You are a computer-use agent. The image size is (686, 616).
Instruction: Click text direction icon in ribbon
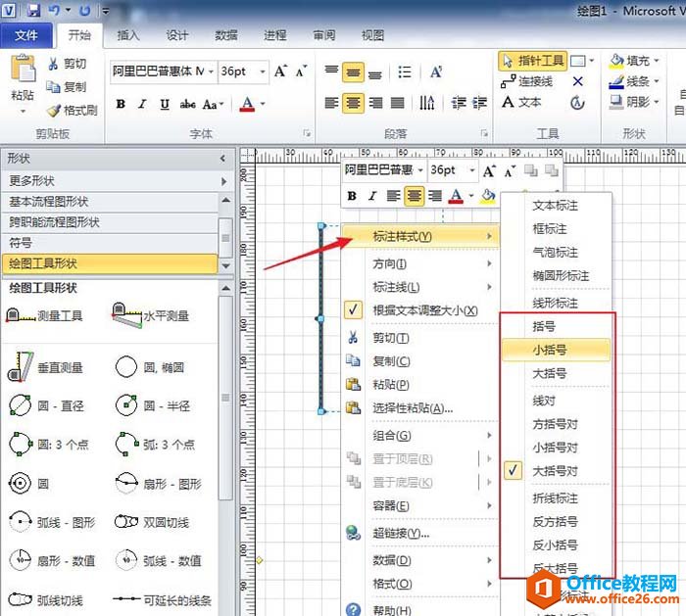426,103
